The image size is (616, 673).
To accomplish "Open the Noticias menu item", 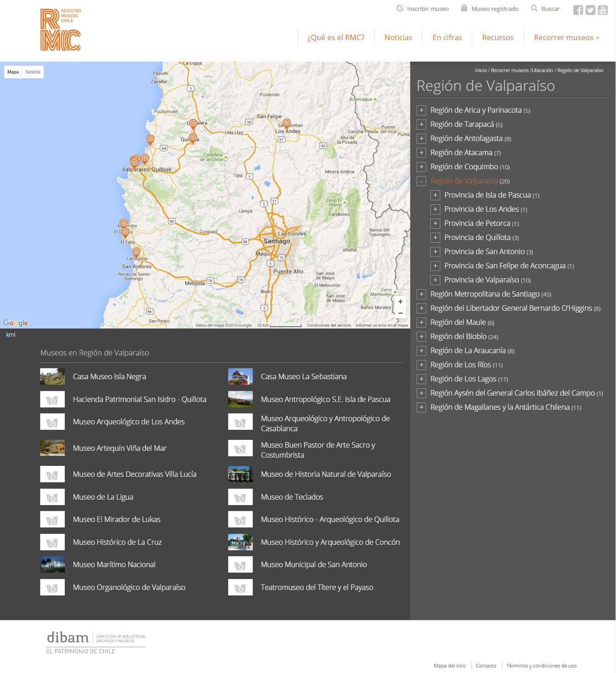I will click(x=398, y=37).
